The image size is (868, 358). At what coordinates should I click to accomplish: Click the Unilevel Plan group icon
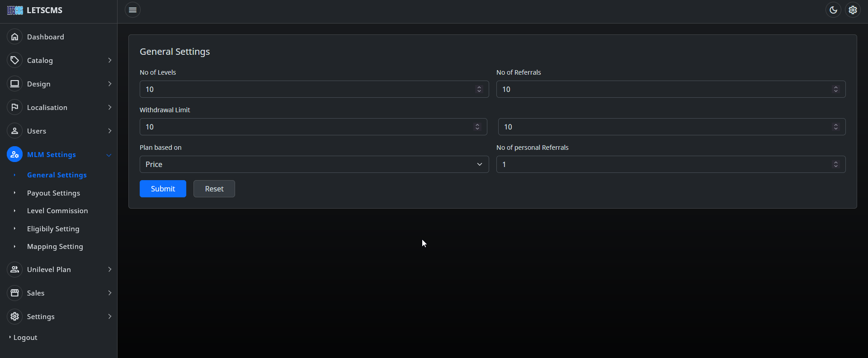pos(14,269)
